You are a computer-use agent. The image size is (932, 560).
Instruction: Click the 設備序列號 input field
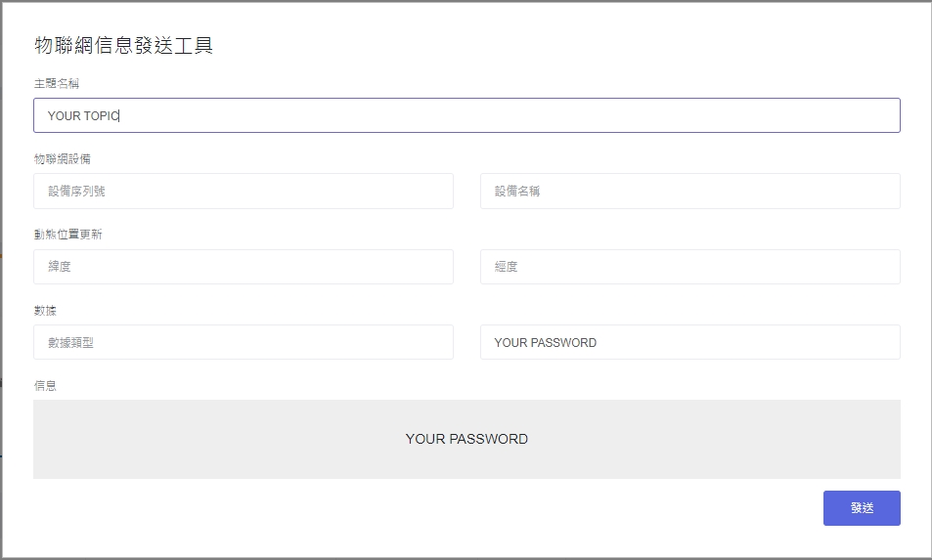[x=243, y=192]
